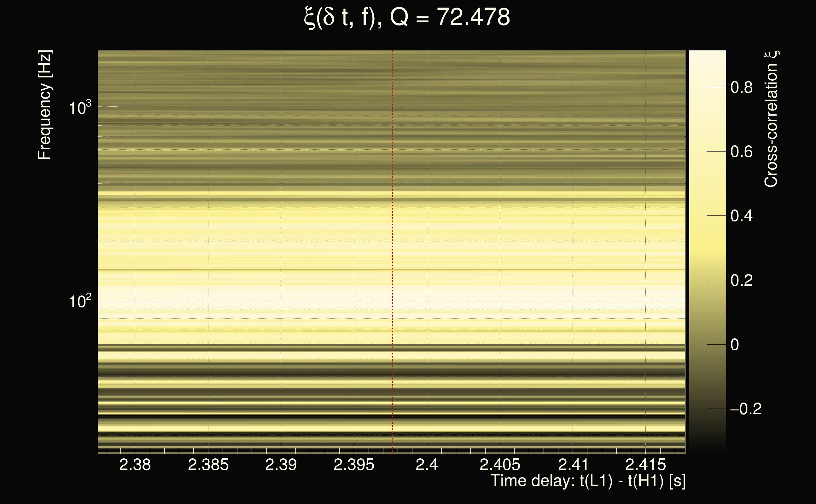
Task: Click the plot title showing Q = 72.478
Action: [x=407, y=17]
